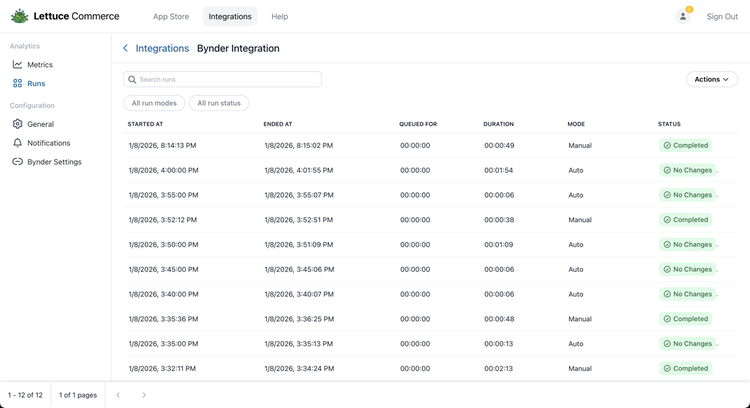Click duration 00:00:49

[x=499, y=145]
